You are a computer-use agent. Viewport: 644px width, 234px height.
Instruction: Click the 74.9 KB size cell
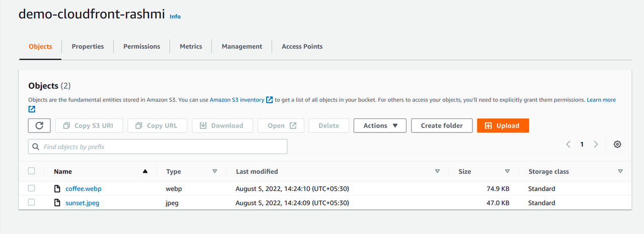(498, 189)
